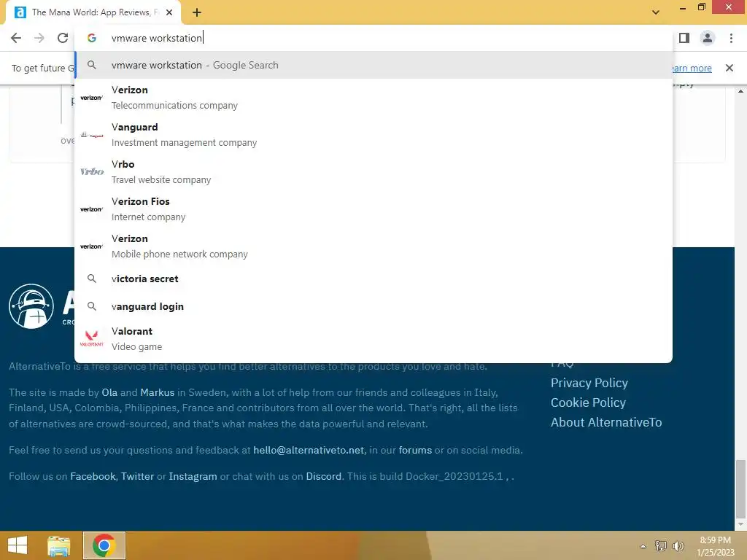The height and width of the screenshot is (560, 747).
Task: Reload the page with the refresh icon
Action: pyautogui.click(x=63, y=38)
